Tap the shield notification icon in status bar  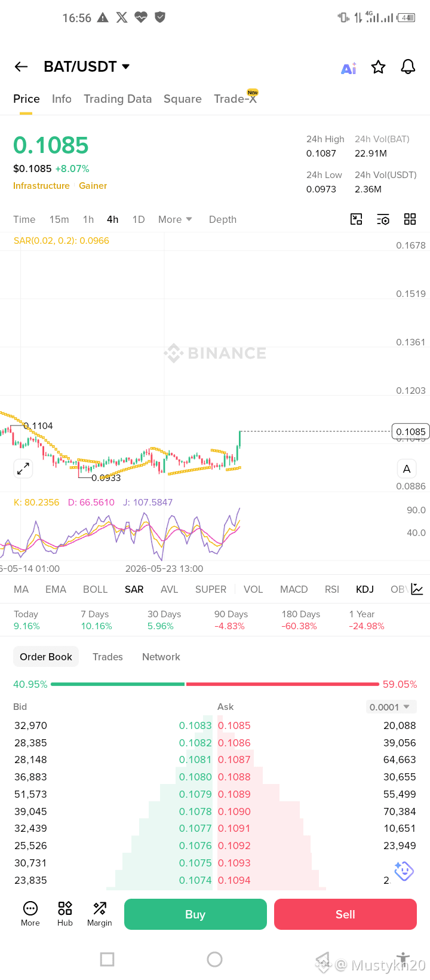[x=160, y=17]
